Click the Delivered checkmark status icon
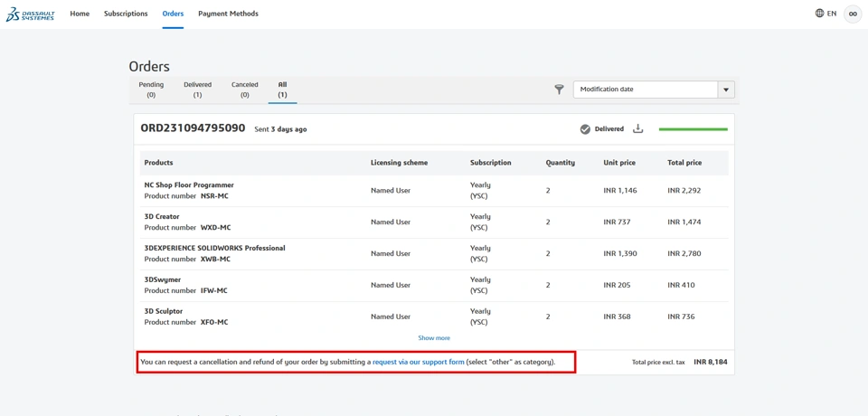The image size is (868, 416). 585,129
